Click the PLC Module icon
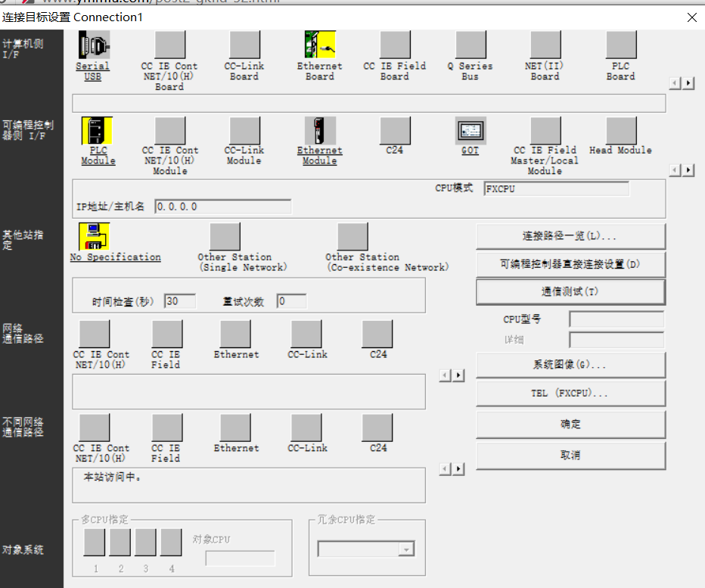705x588 pixels. coord(97,131)
